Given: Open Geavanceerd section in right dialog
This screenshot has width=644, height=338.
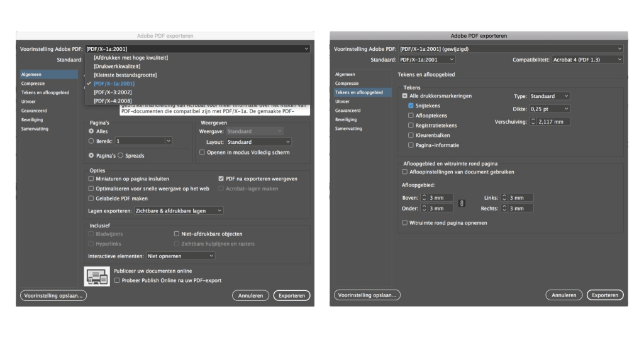Looking at the screenshot, I should pos(348,111).
